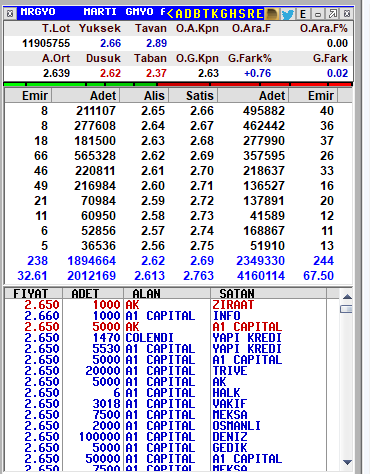Viewport: 370px width, 474px height.
Task: Click T.Lot value 11905755
Action: (x=46, y=43)
